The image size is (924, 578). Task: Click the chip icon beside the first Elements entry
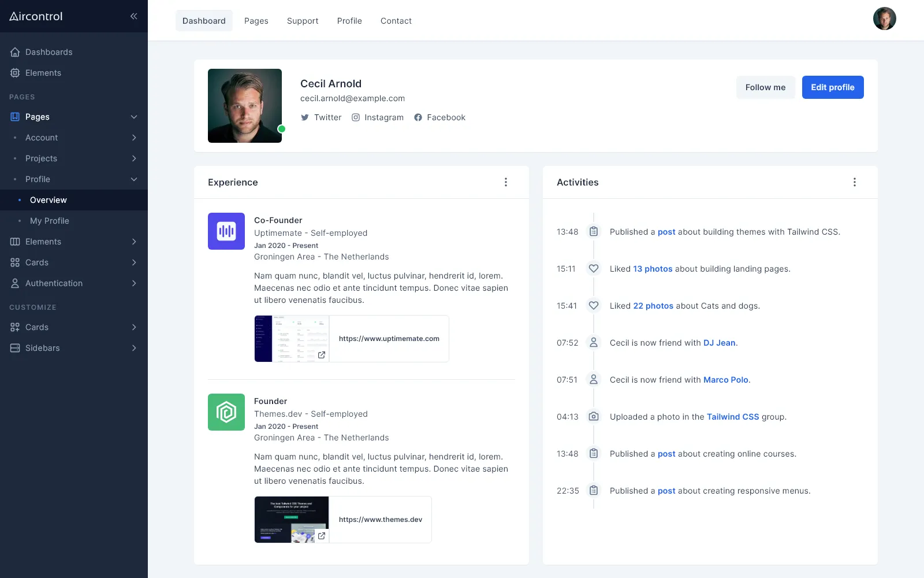click(x=15, y=73)
